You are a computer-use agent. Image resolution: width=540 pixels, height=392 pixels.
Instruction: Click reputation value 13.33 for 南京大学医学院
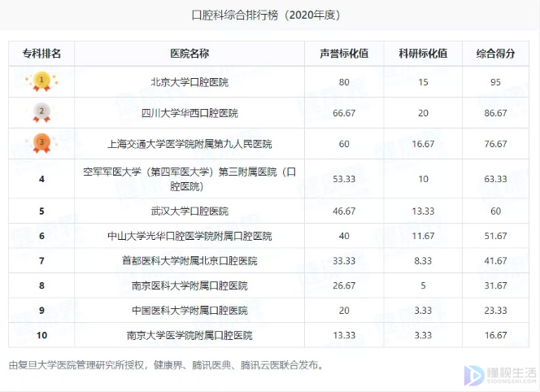344,335
